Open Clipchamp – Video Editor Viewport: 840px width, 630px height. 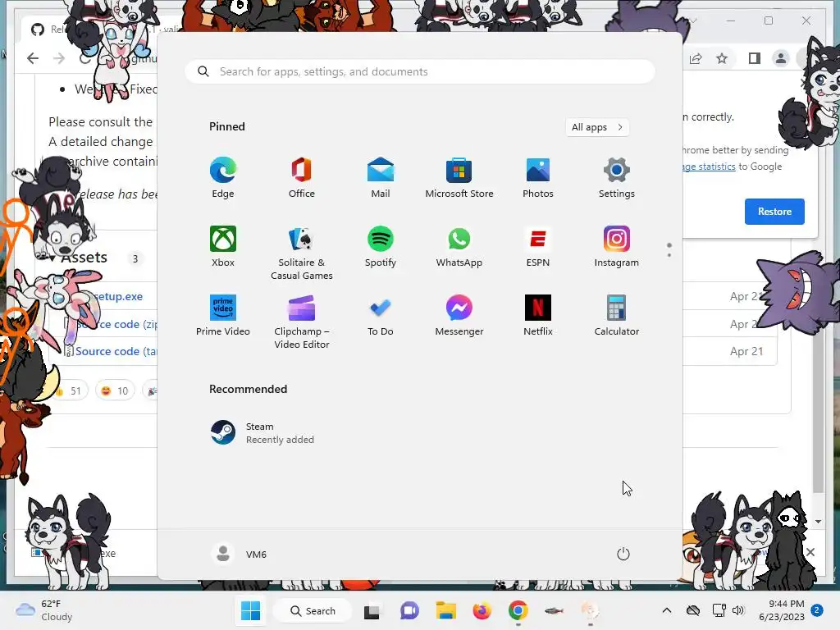tap(302, 322)
